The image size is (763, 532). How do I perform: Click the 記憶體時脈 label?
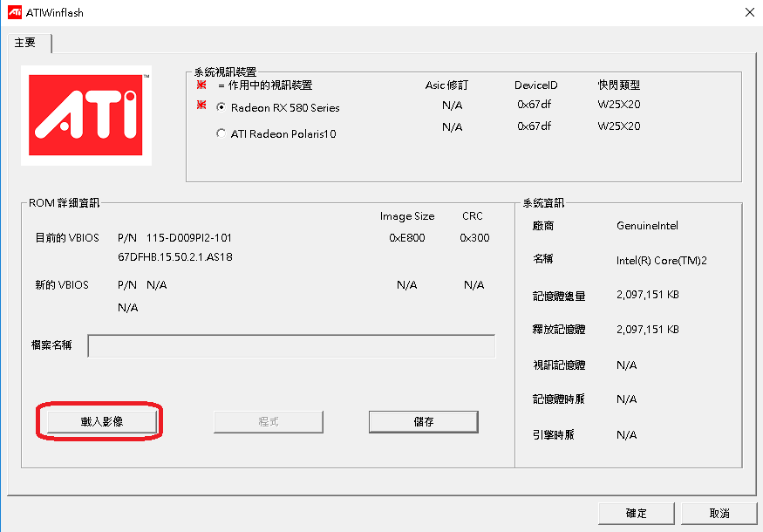point(559,399)
